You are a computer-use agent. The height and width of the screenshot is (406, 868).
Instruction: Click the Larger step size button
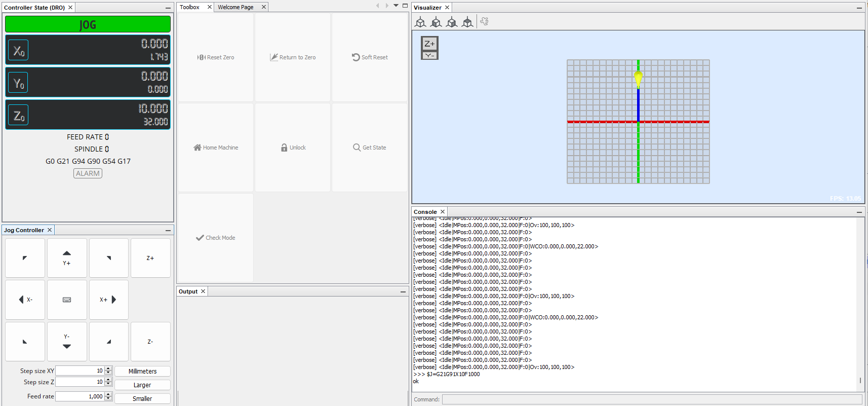142,385
